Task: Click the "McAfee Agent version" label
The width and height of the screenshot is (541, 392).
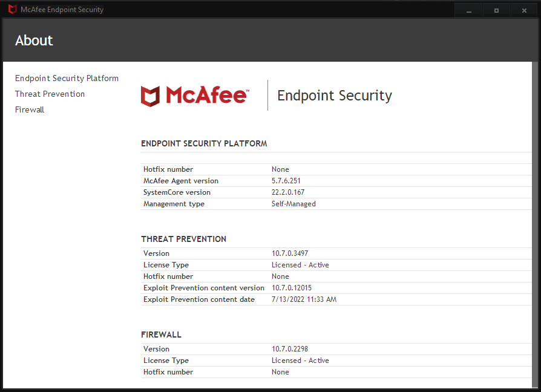Action: coord(181,181)
